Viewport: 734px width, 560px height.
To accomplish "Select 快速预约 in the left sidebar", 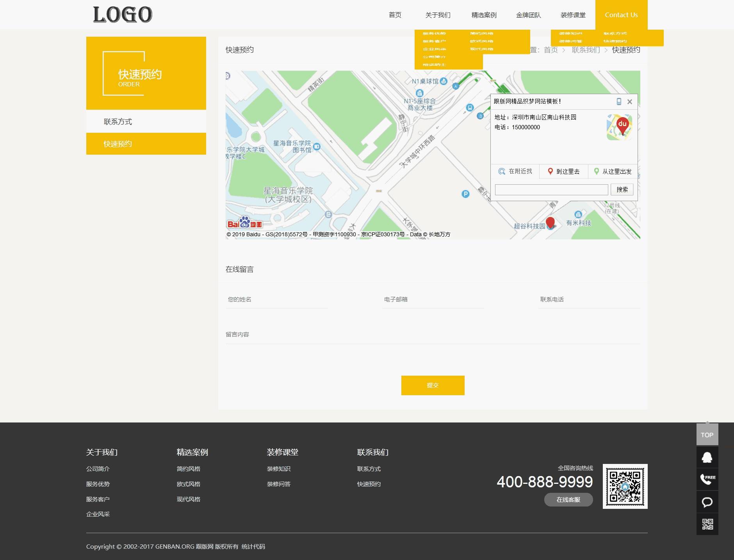I will [x=146, y=144].
